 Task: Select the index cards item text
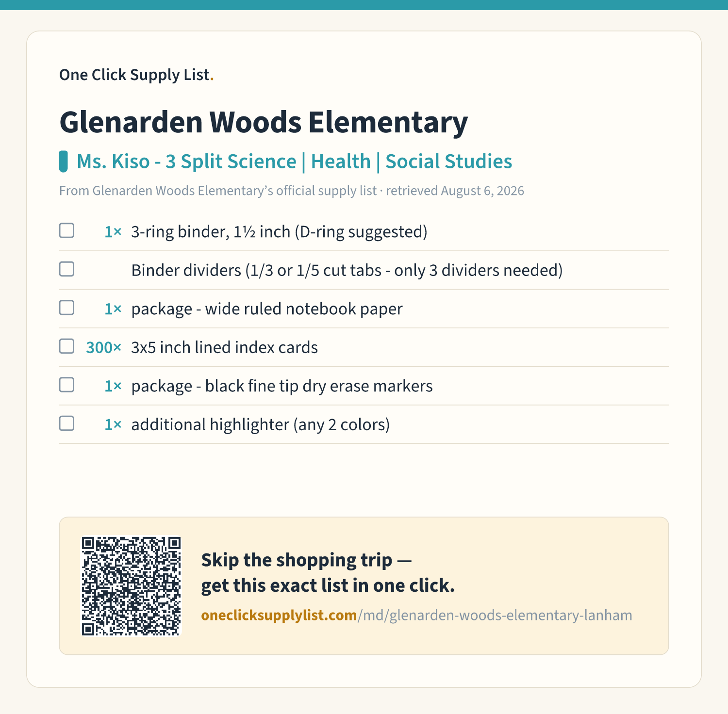(x=225, y=347)
